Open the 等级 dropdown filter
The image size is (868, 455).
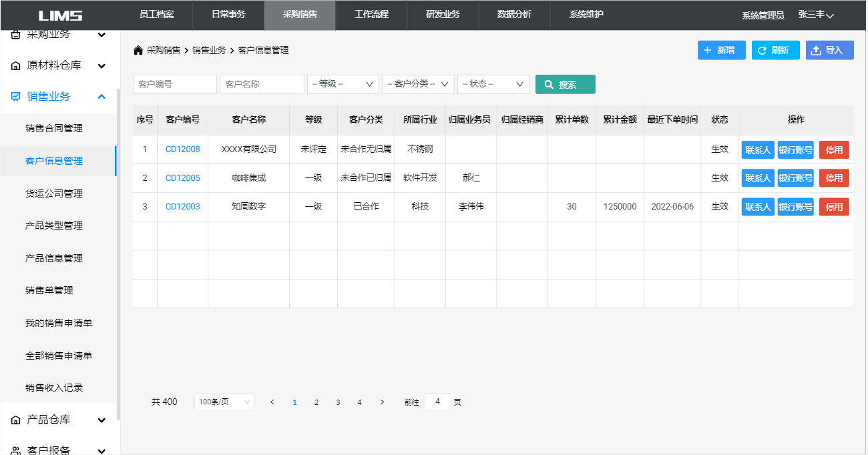(343, 84)
